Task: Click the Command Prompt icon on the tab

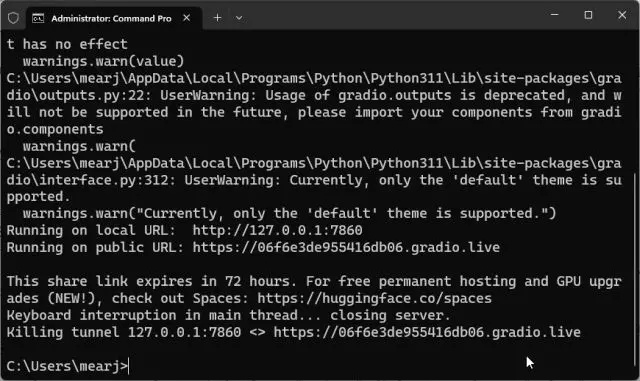Action: tap(38, 18)
